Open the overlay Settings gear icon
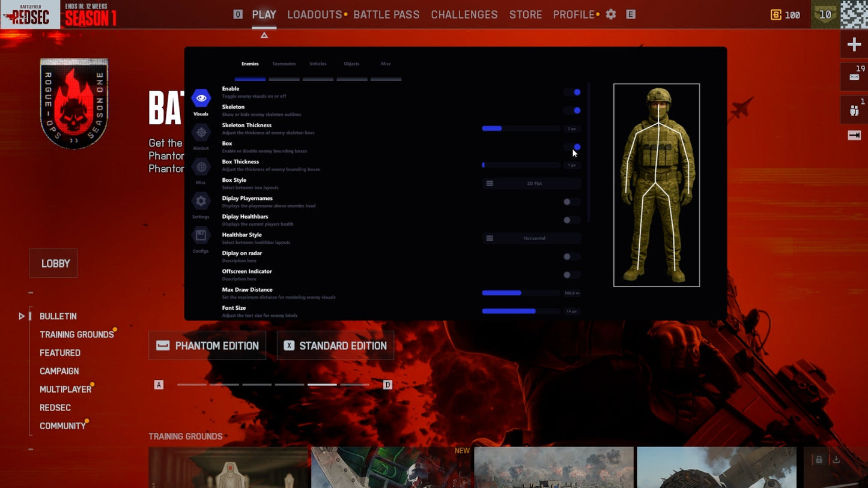Image resolution: width=868 pixels, height=488 pixels. click(201, 201)
